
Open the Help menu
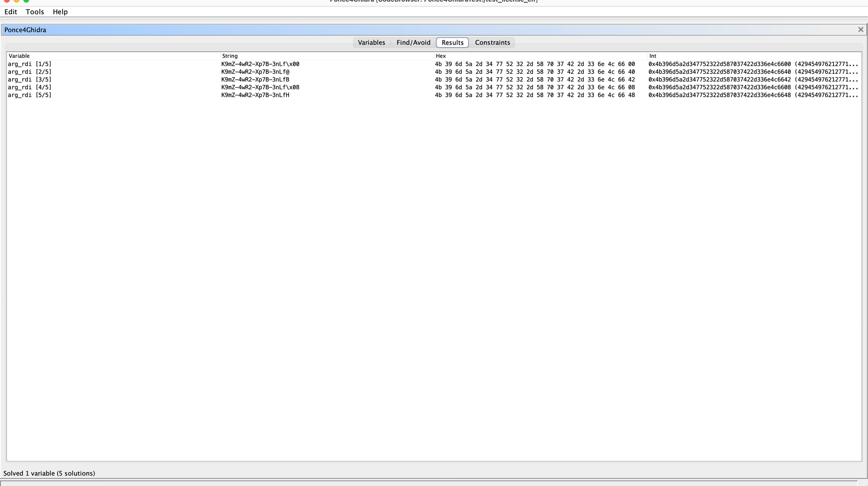tap(60, 12)
